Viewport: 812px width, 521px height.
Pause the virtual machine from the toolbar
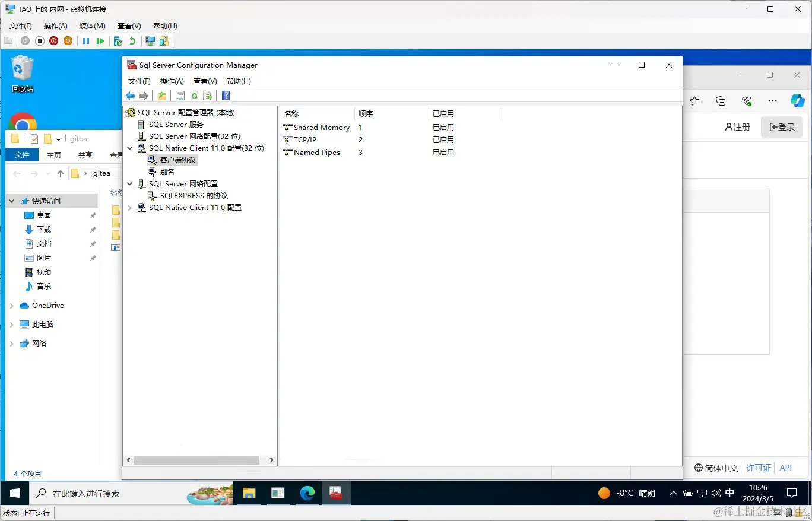[86, 41]
